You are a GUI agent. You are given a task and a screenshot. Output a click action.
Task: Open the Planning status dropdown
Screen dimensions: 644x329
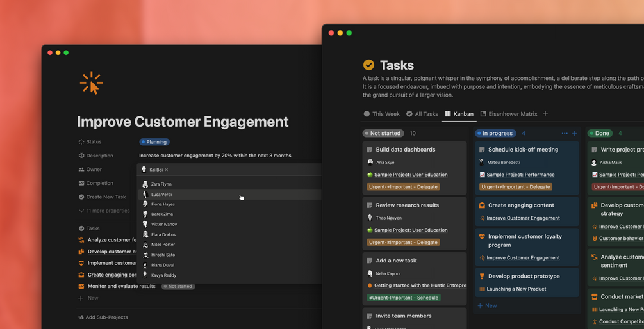[x=154, y=142]
